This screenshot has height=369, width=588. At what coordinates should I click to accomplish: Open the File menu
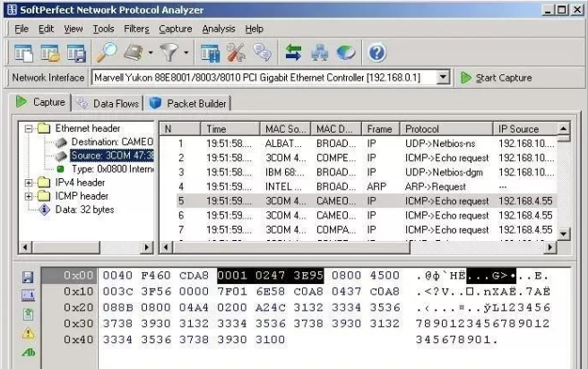coord(22,29)
